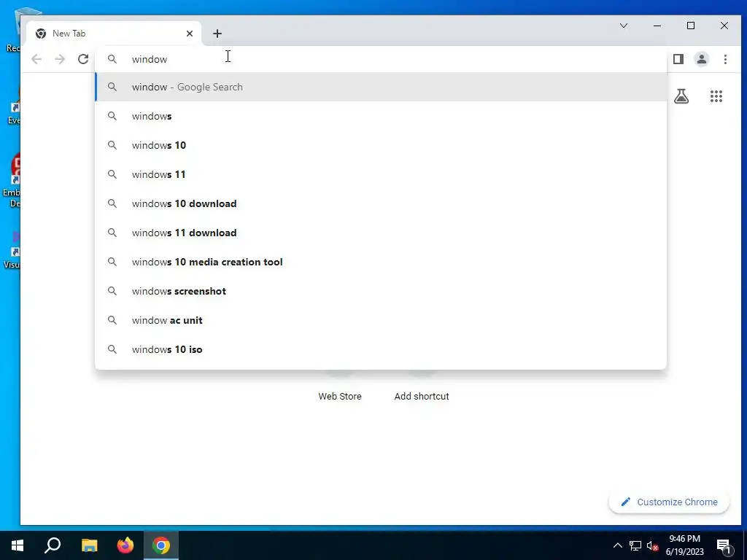Pick the "windows 10 iso" suggestion
Screen dimensions: 747x560
pyautogui.click(x=381, y=349)
